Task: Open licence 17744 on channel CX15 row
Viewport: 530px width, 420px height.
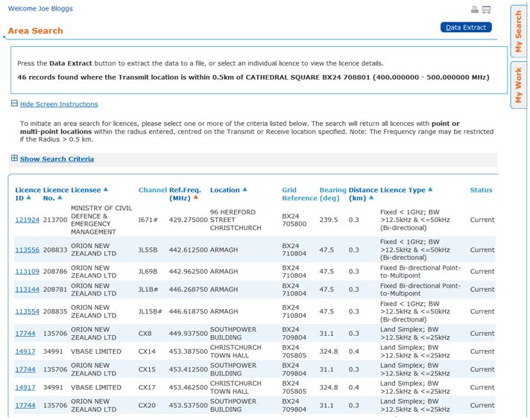Action: [25, 369]
